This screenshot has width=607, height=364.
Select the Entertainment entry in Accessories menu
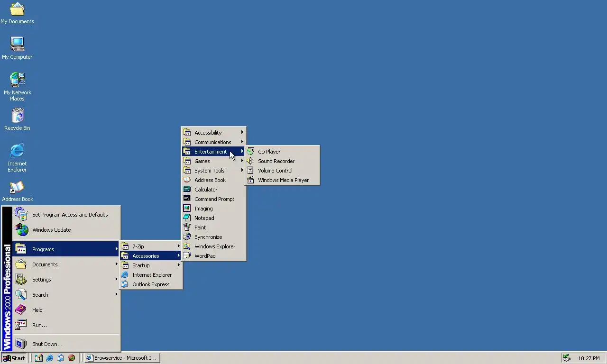213,152
